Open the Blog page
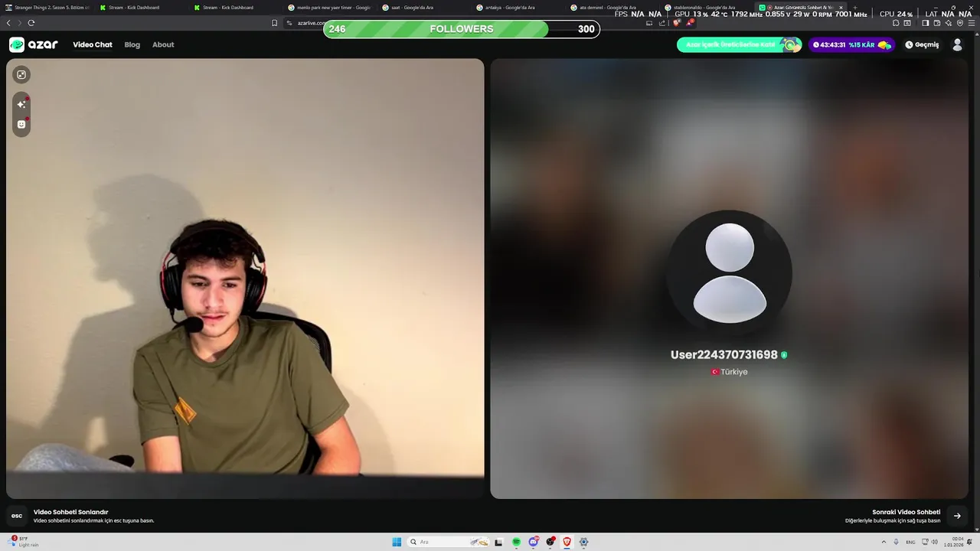Screen dimensions: 980x551 pyautogui.click(x=132, y=44)
